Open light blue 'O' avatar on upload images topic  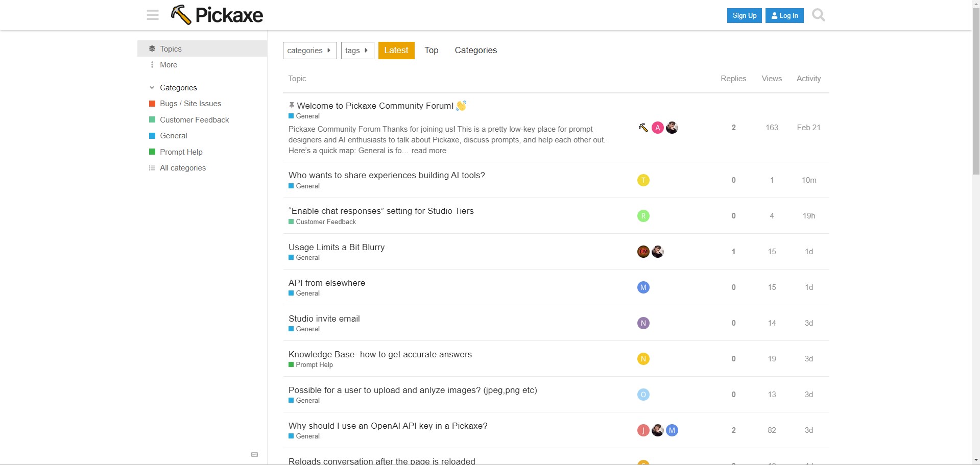[x=643, y=395]
